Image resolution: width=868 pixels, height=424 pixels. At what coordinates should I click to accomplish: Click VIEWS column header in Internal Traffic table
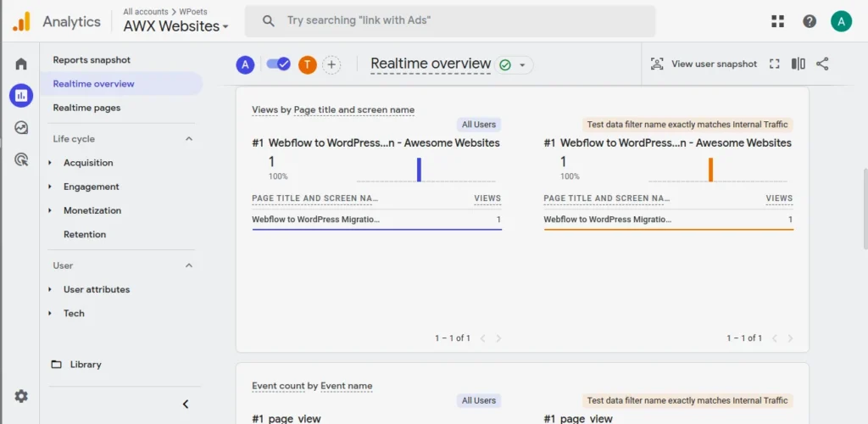click(x=780, y=198)
